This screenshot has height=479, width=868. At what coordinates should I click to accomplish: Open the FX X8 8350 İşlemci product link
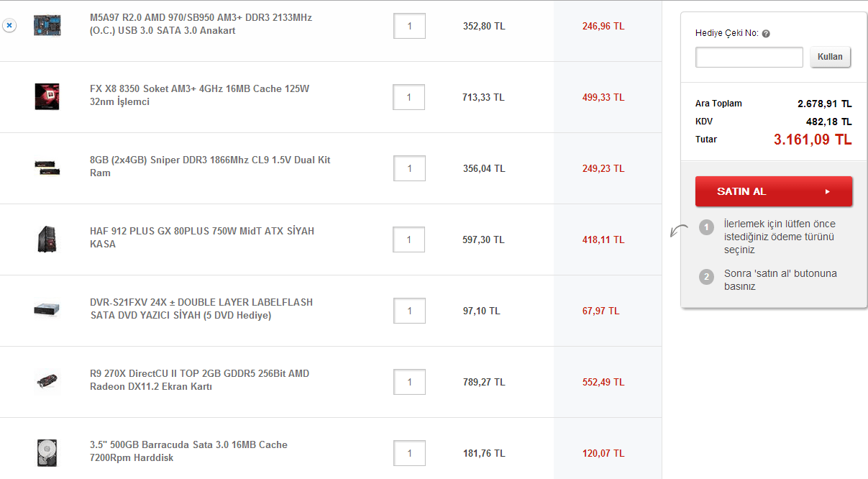(199, 96)
